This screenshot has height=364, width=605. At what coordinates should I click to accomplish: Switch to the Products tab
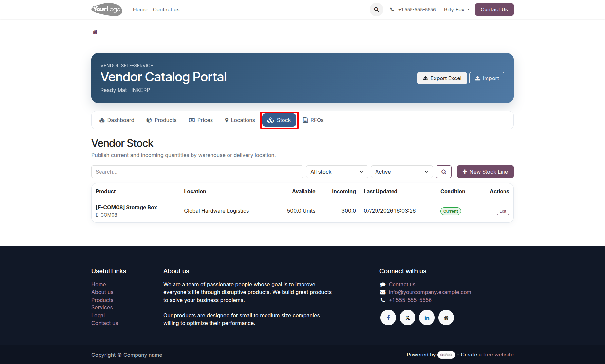(162, 120)
